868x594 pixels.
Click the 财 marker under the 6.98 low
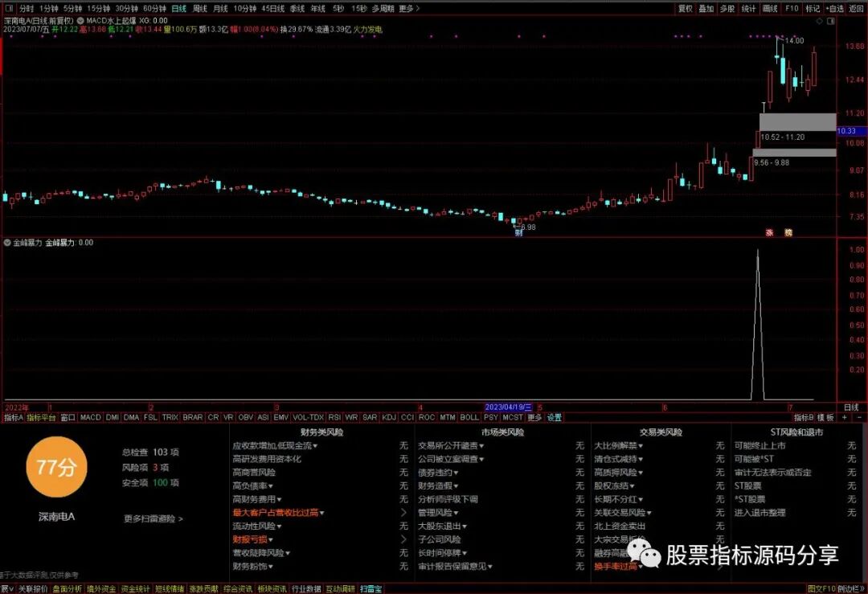(x=518, y=233)
